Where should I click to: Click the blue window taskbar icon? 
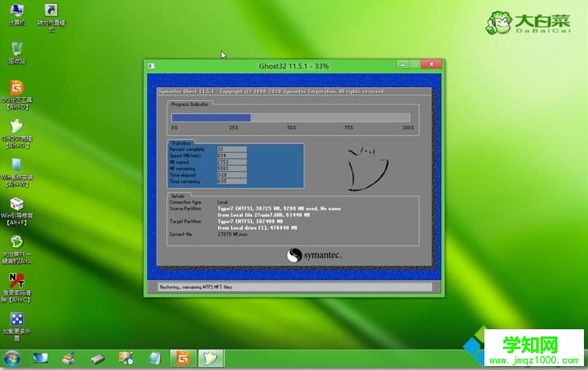coord(154,359)
